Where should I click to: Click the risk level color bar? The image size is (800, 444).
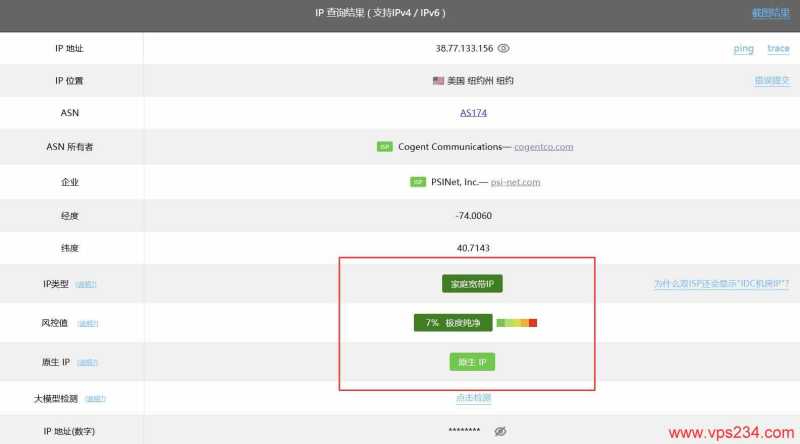coord(517,323)
